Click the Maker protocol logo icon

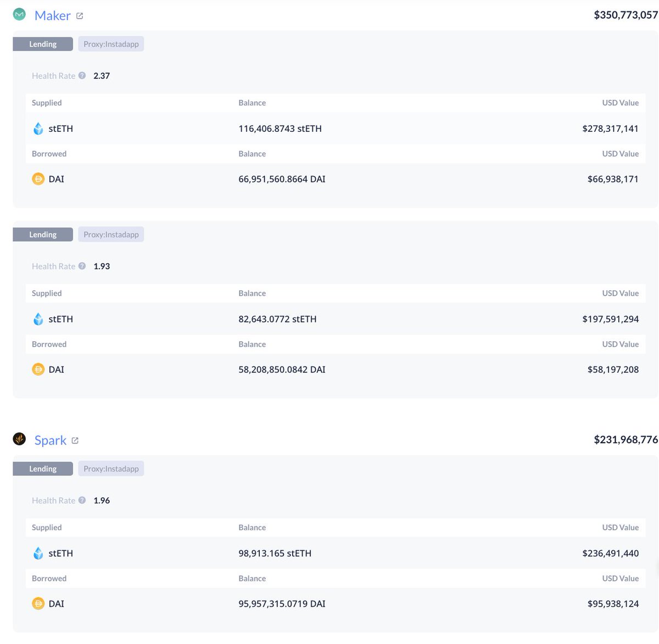pyautogui.click(x=19, y=15)
